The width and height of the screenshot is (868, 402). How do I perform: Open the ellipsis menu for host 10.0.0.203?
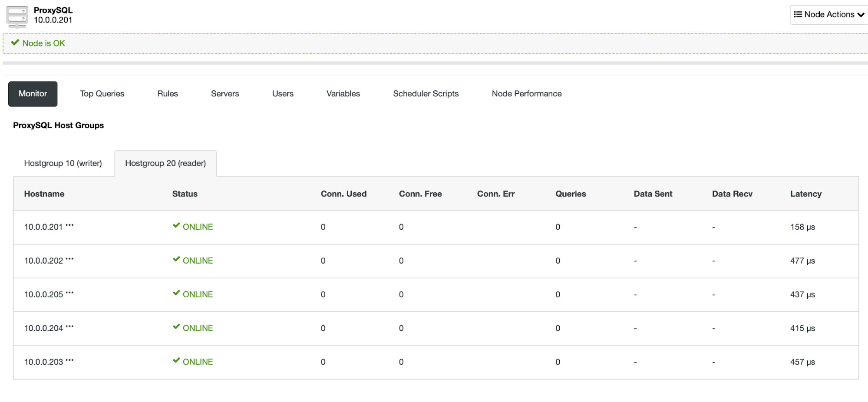[69, 360]
